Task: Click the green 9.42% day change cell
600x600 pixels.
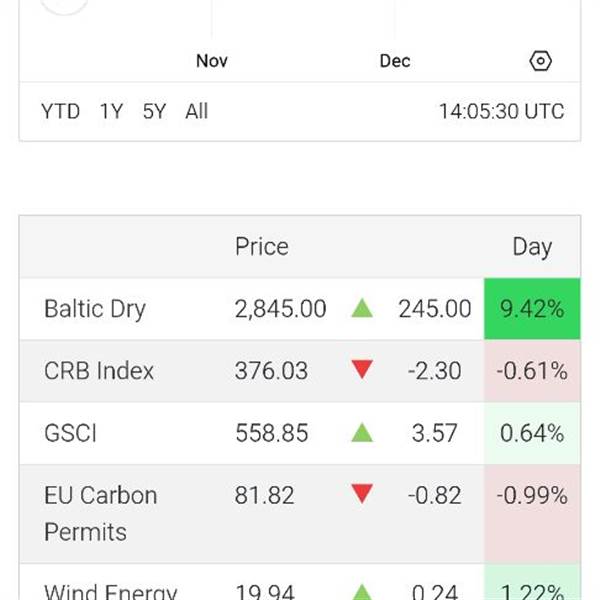Action: (x=532, y=309)
